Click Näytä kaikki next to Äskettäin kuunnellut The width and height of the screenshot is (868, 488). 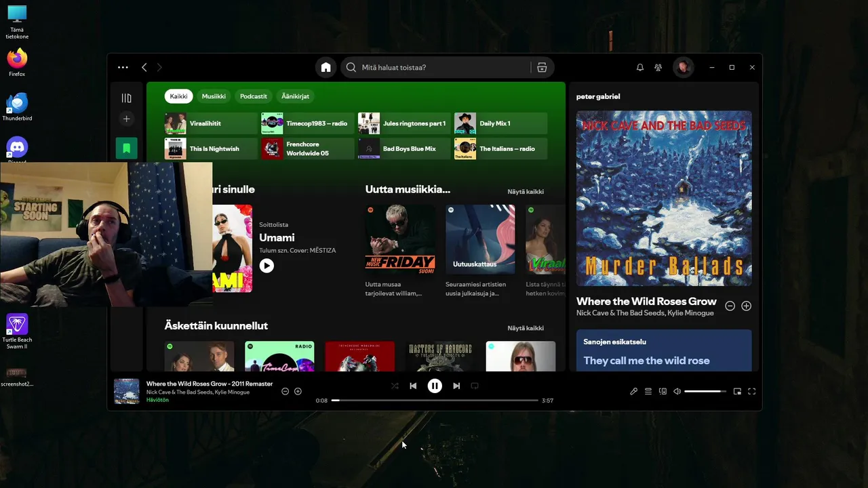point(526,328)
